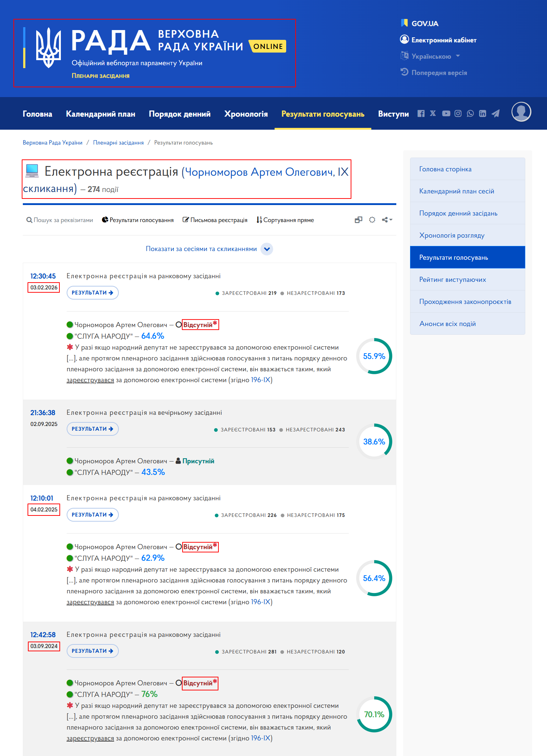Click the Ukrainian trident emblem logo
The width and height of the screenshot is (547, 756).
[x=48, y=47]
